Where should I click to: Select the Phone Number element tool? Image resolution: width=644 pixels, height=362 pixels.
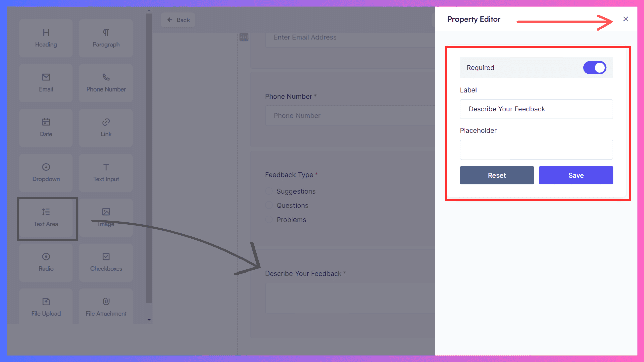(106, 82)
